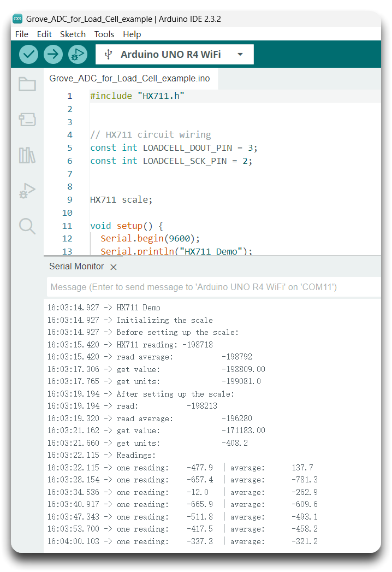Click the one reading -477.9 value
Image resolution: width=392 pixels, height=572 pixels.
[200, 468]
